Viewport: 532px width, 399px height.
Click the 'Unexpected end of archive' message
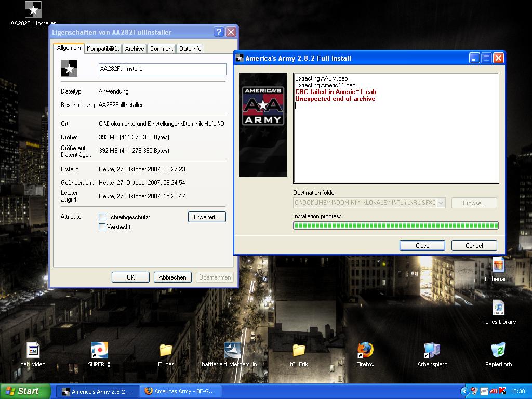tap(335, 99)
